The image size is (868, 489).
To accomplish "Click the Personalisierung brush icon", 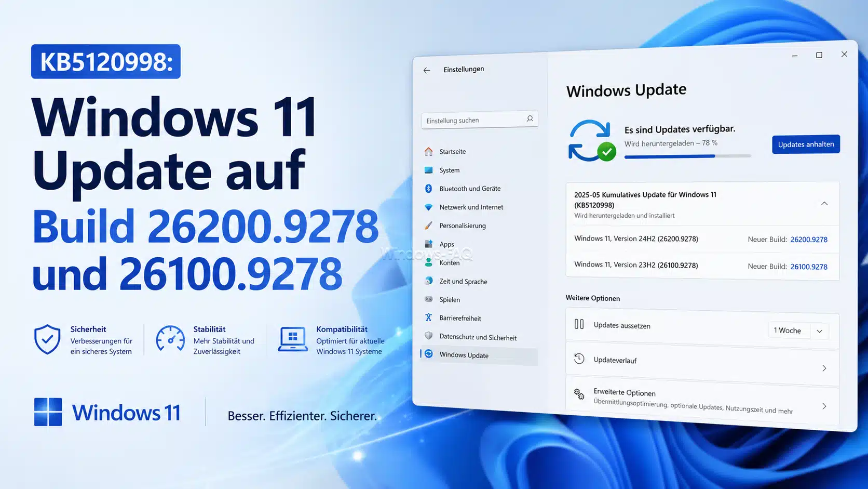I will tap(428, 226).
